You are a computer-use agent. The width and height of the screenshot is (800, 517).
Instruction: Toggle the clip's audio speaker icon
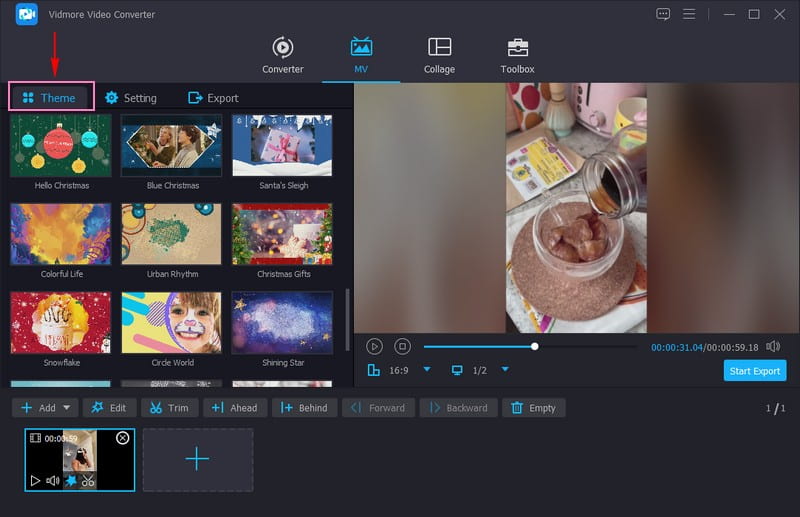(52, 481)
